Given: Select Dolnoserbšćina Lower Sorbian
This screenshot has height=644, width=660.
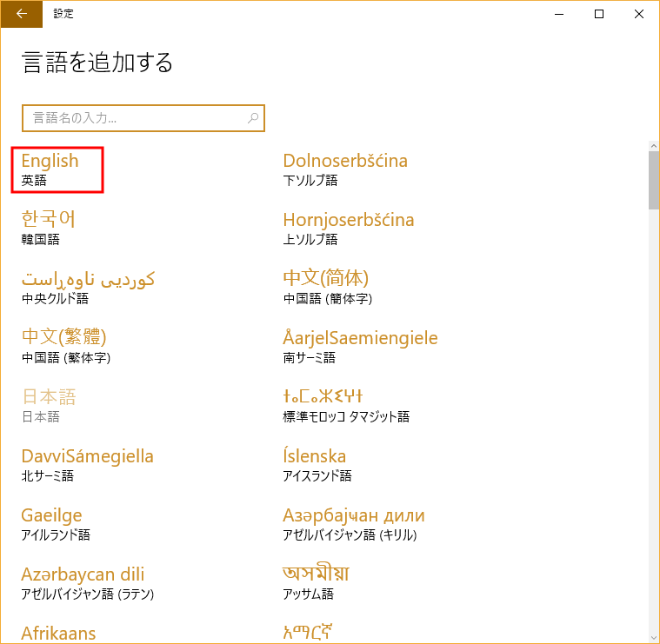Looking at the screenshot, I should [x=345, y=169].
